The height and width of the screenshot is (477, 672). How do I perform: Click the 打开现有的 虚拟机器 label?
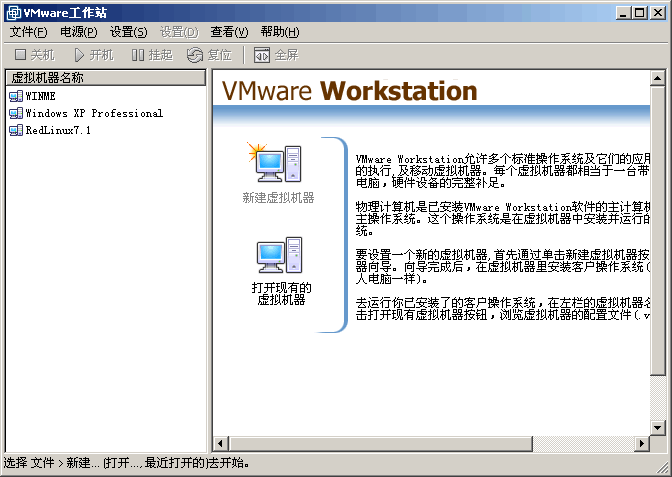(x=282, y=294)
